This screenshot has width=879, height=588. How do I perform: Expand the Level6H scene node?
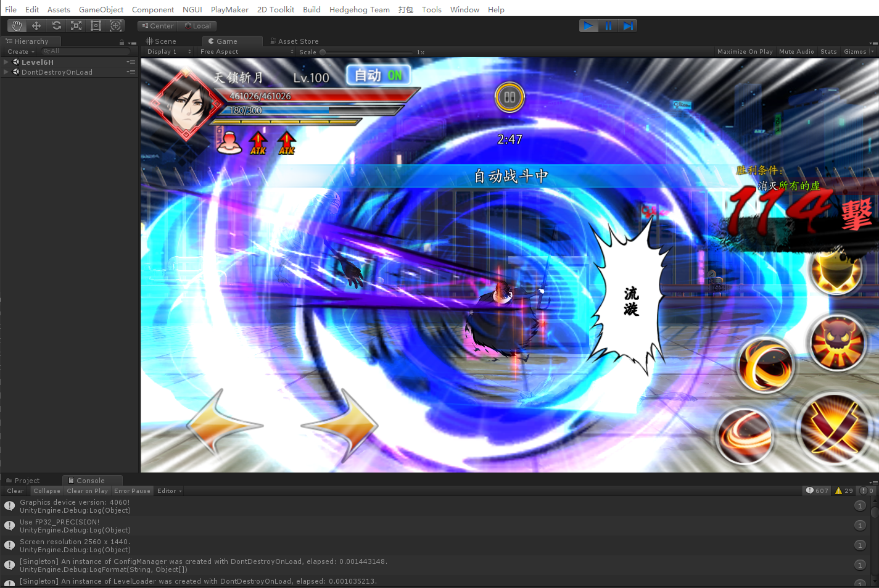click(6, 62)
